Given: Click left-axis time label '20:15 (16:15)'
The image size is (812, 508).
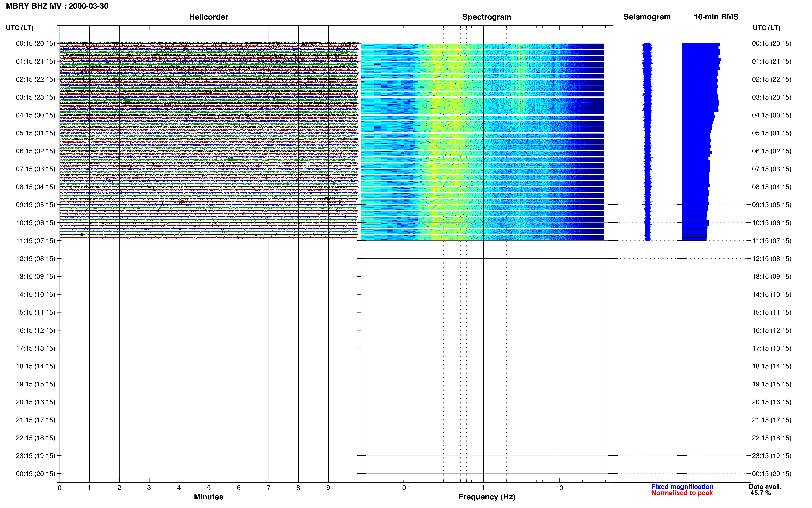Looking at the screenshot, I should pyautogui.click(x=36, y=402).
